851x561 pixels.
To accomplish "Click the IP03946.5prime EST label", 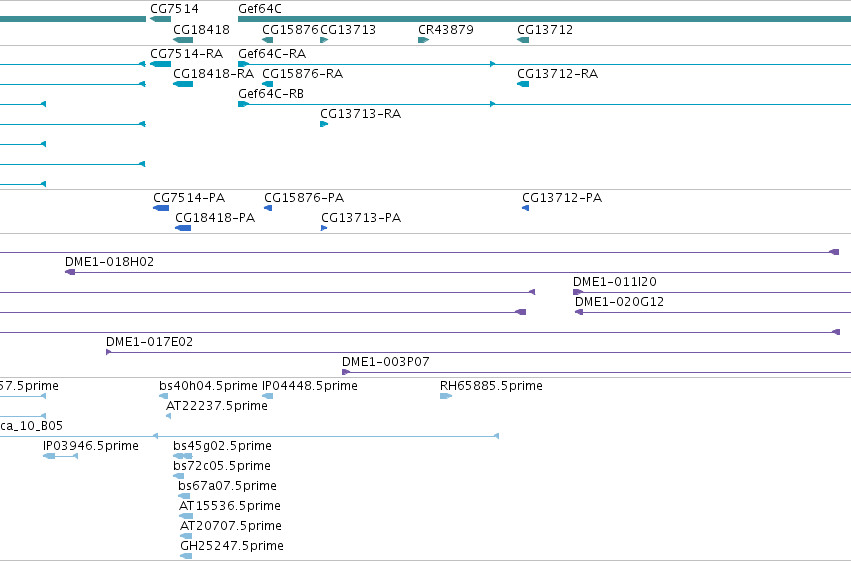I will point(91,446).
